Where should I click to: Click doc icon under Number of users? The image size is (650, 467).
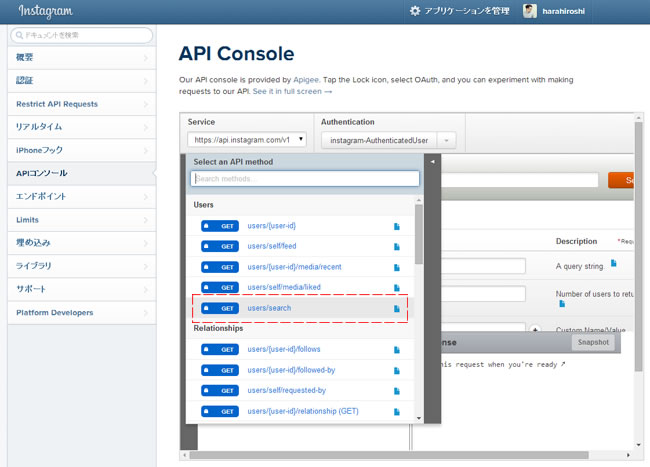[562, 304]
